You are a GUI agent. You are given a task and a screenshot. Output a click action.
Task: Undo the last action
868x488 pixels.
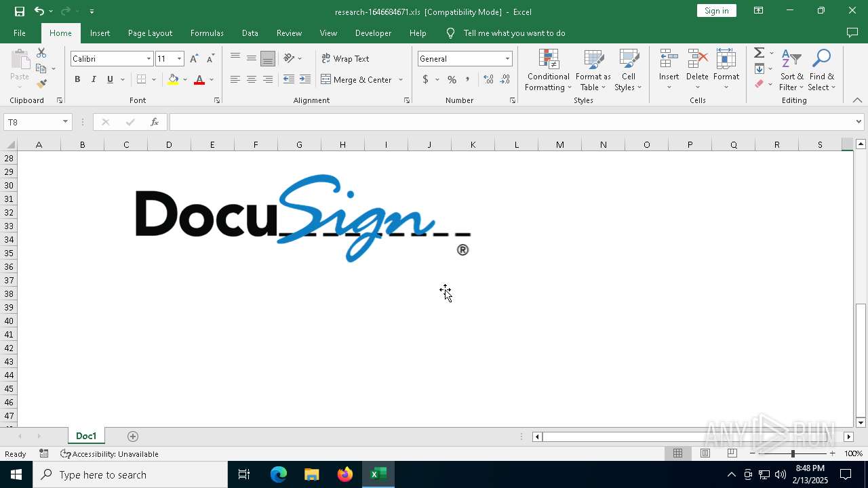coord(39,12)
